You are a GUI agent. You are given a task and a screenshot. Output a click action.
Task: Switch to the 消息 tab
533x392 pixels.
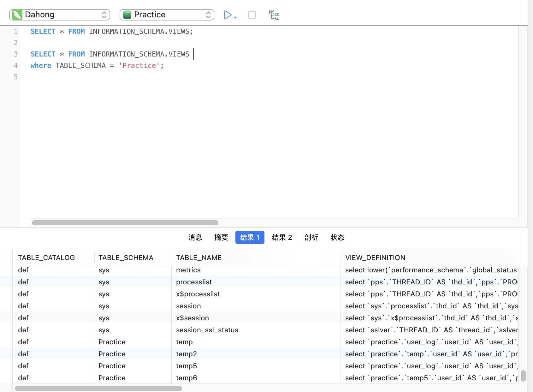pyautogui.click(x=195, y=237)
